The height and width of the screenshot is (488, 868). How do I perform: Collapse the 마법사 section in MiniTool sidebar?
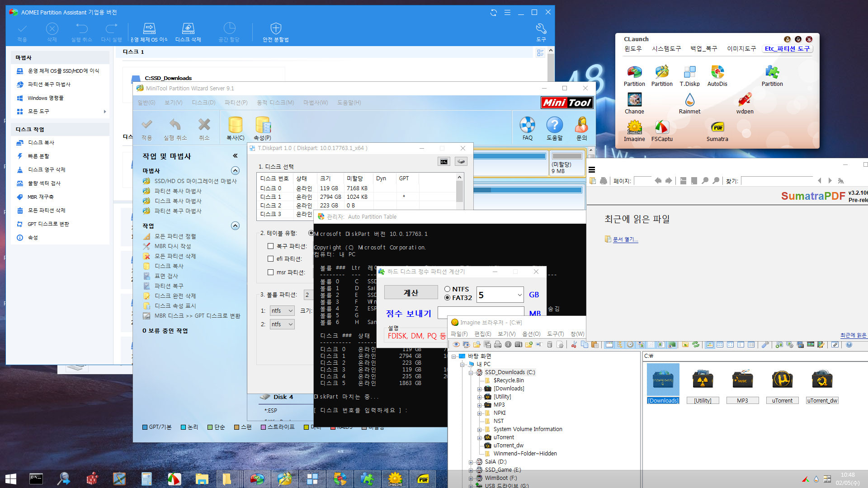(235, 171)
